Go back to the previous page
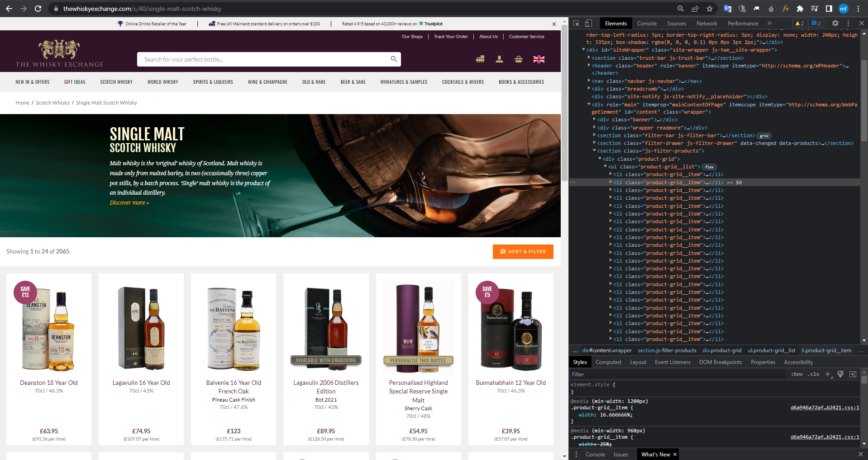Image resolution: width=868 pixels, height=460 pixels. click(x=9, y=9)
